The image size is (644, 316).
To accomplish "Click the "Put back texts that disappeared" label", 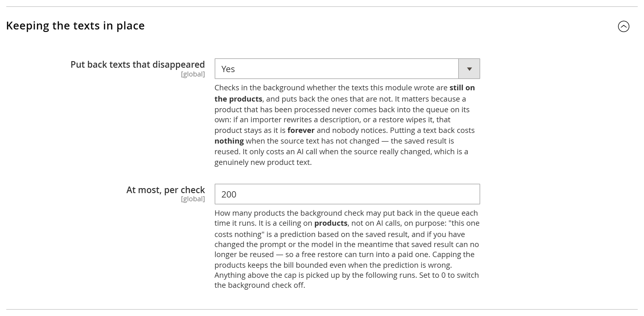I will click(137, 65).
